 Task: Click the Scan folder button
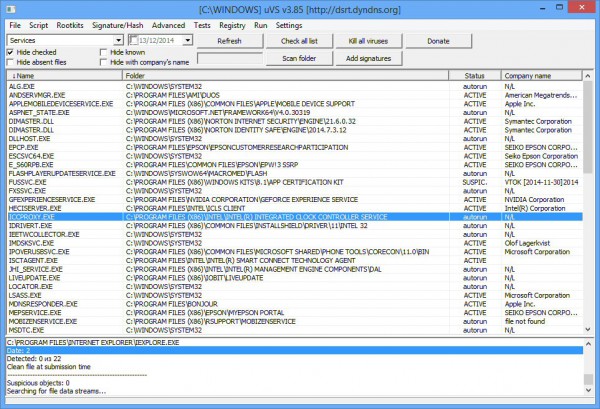click(x=299, y=59)
